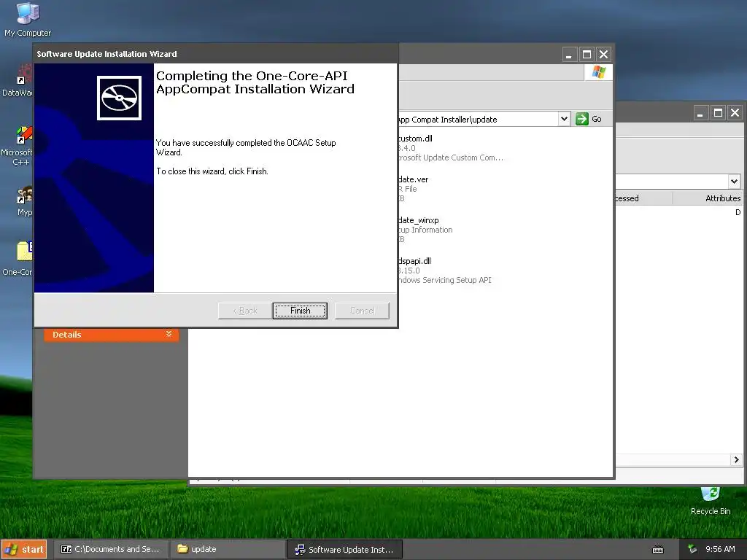Click the Windows flag logo in Explorer
The image size is (747, 560).
click(598, 72)
